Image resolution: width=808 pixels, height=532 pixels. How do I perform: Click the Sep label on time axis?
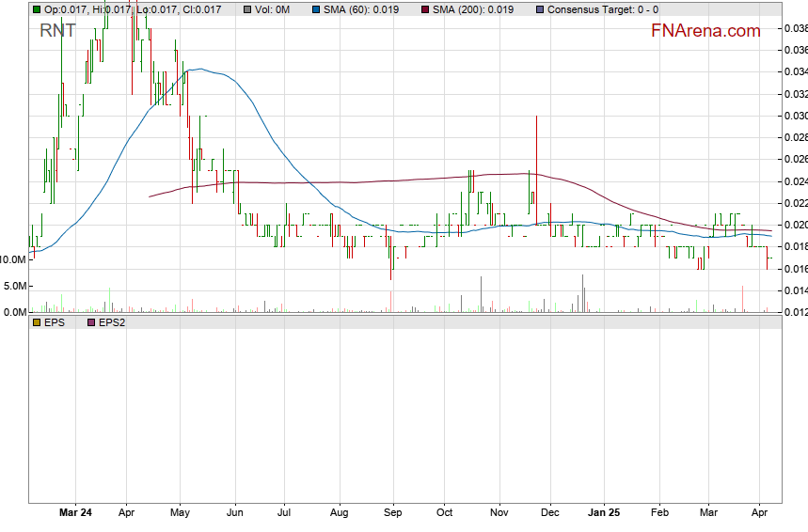coord(392,513)
